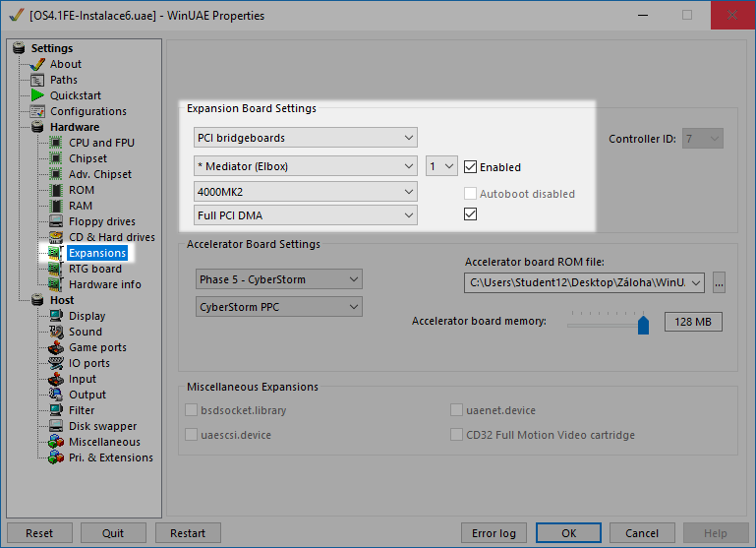Click the Floppy drives icon
The height and width of the screenshot is (548, 756).
coord(56,221)
